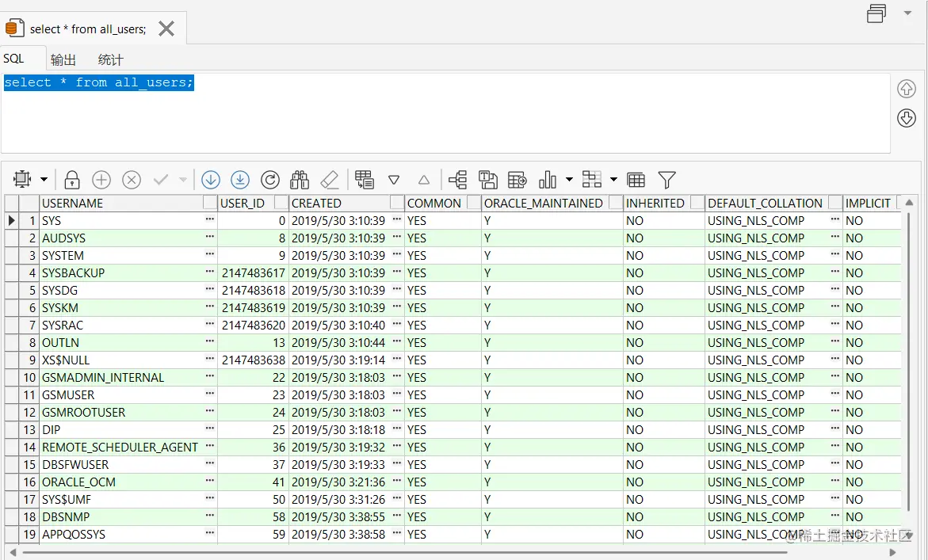928x560 pixels.
Task: Click the horizontal scrollbar right arrow of grid
Action: 893,552
